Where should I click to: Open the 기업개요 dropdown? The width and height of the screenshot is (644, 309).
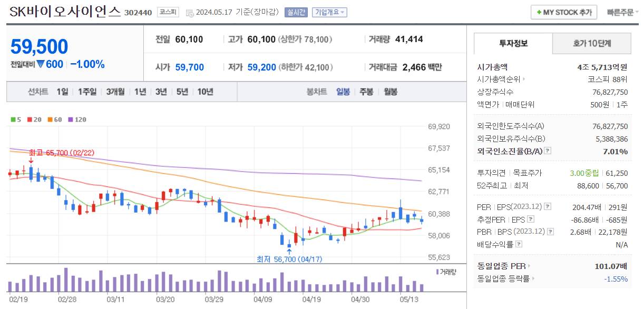tap(330, 12)
